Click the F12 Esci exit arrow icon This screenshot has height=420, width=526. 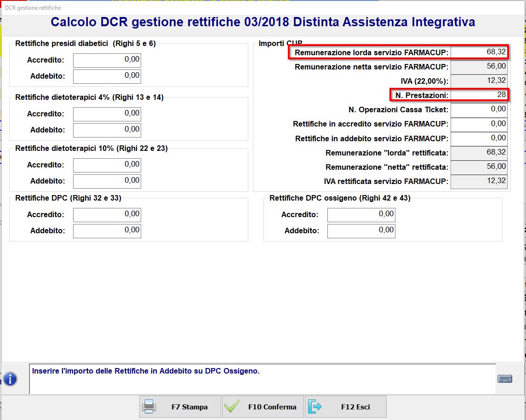[315, 407]
